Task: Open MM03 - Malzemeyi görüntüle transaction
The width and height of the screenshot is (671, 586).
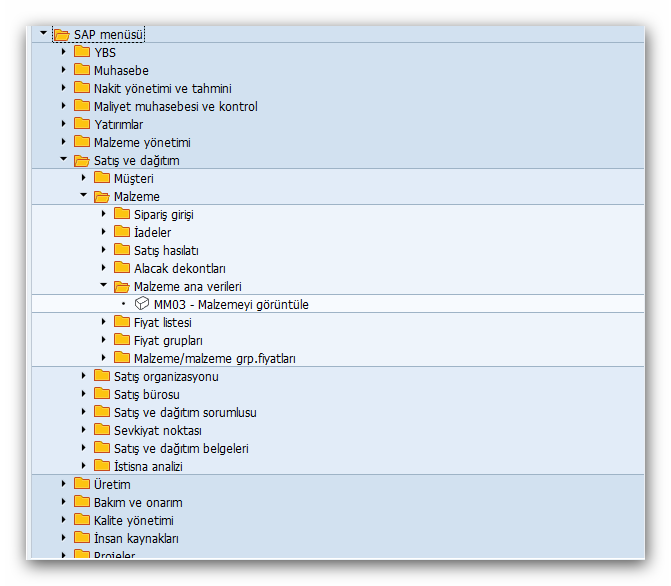Action: tap(231, 304)
